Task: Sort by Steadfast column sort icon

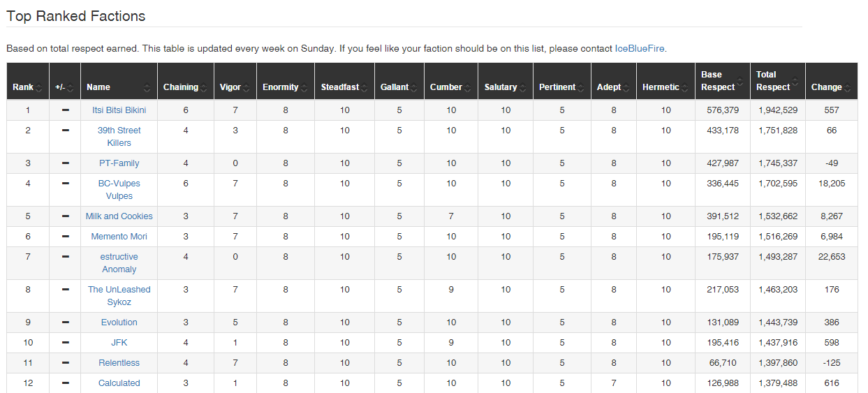Action: pyautogui.click(x=365, y=88)
